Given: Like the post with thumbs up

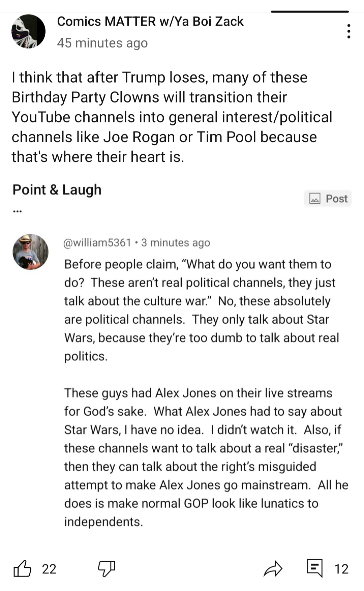Looking at the screenshot, I should (22, 569).
